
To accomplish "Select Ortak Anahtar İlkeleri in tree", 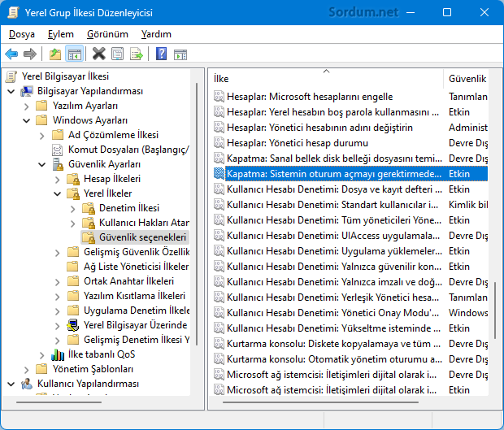I will [x=128, y=281].
